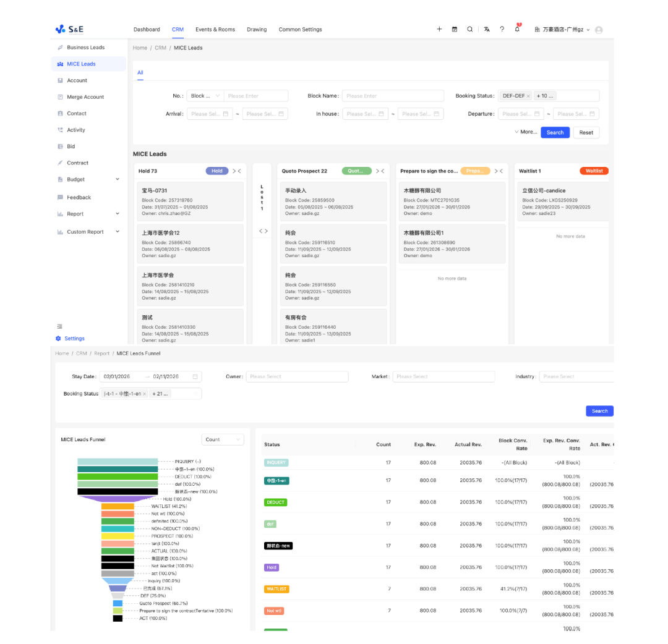The image size is (668, 644).
Task: Open Stay Date calendar icon
Action: 195,376
